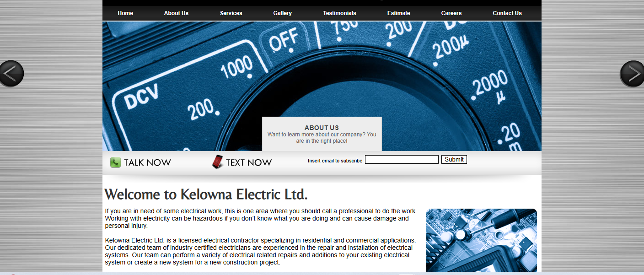Open the Home menu item

point(125,13)
